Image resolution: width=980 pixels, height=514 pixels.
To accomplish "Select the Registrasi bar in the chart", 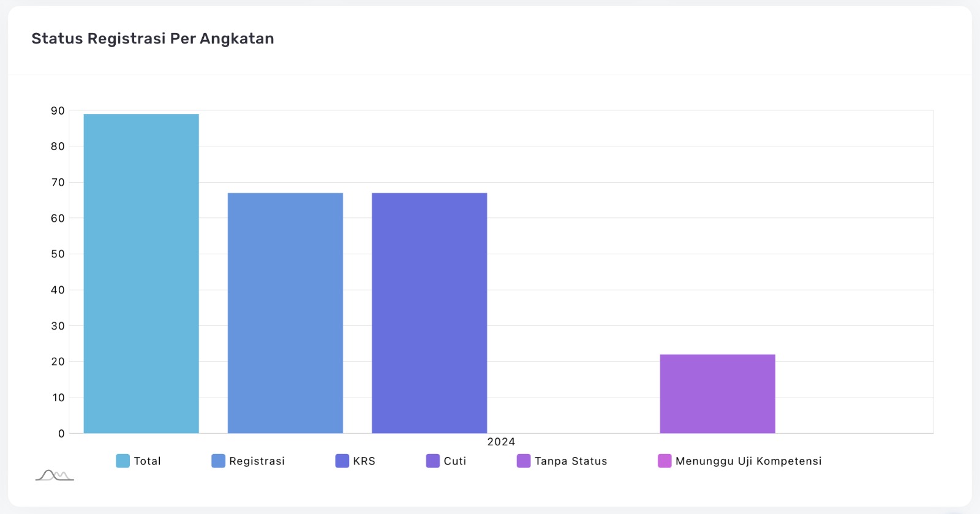I will click(x=285, y=313).
